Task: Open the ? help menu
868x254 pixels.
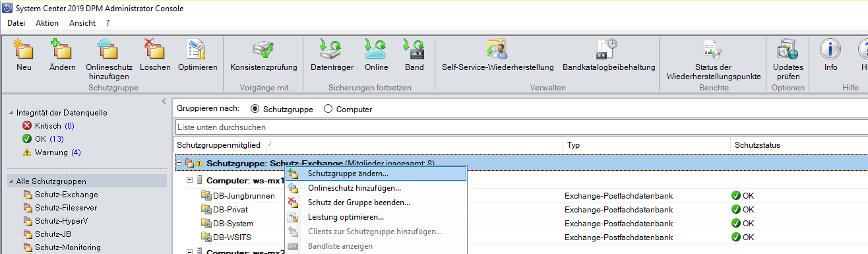Action: pyautogui.click(x=108, y=22)
